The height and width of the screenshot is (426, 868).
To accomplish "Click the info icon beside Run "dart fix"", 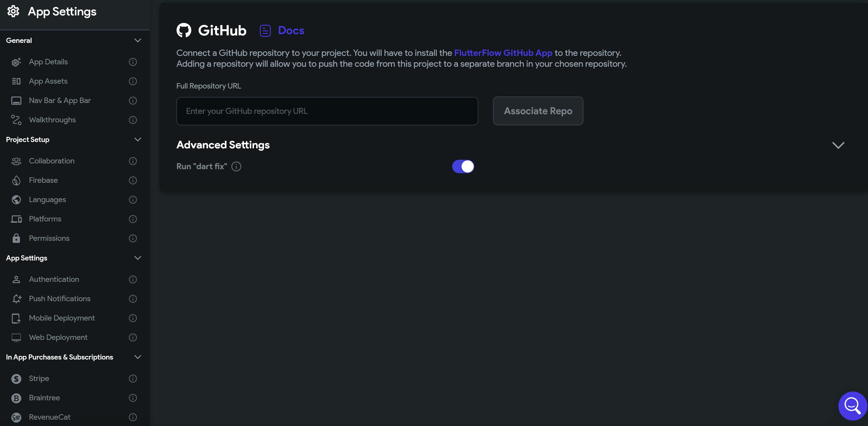I will (236, 166).
